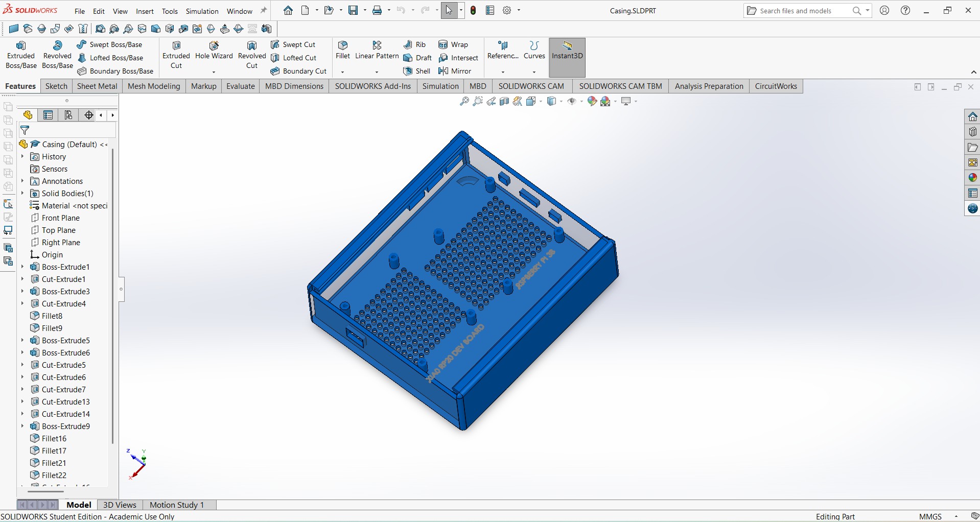Switch to the 3D Views tab
The image size is (980, 522).
120,505
